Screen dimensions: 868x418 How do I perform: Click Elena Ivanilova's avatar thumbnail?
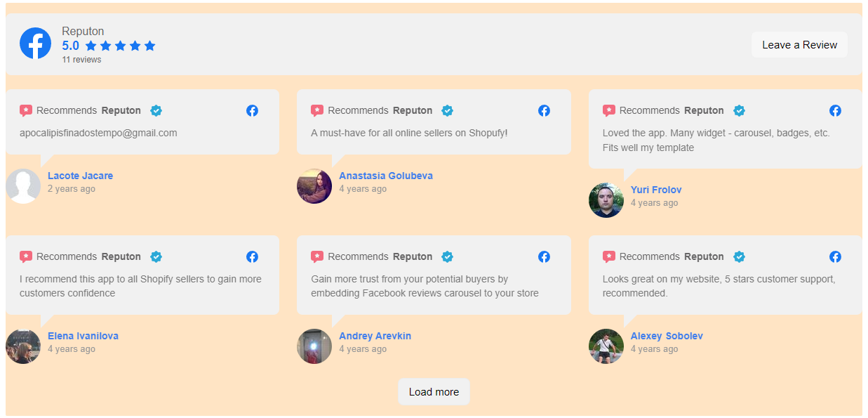(x=23, y=346)
